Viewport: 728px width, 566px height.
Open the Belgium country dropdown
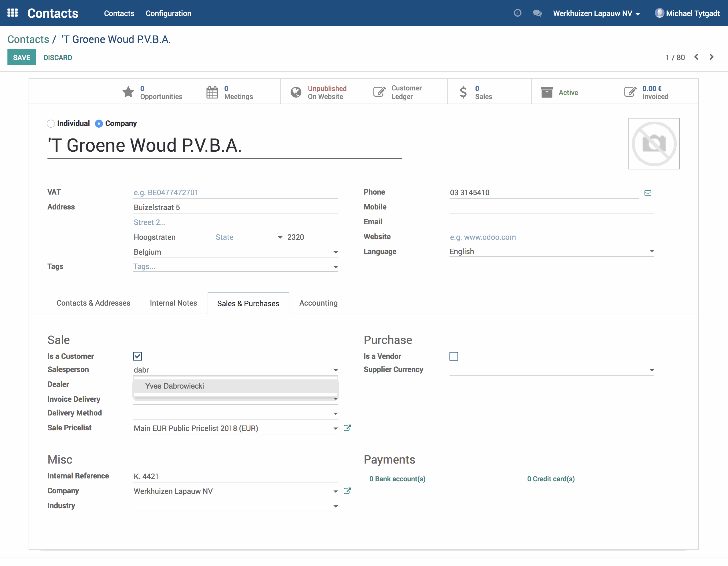[x=335, y=252]
